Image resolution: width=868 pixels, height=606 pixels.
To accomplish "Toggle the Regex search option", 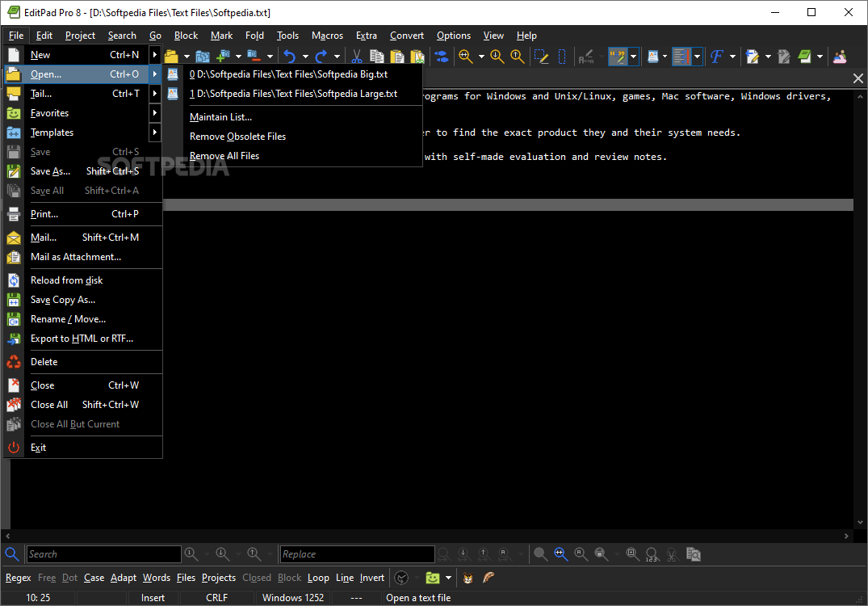I will pyautogui.click(x=19, y=578).
